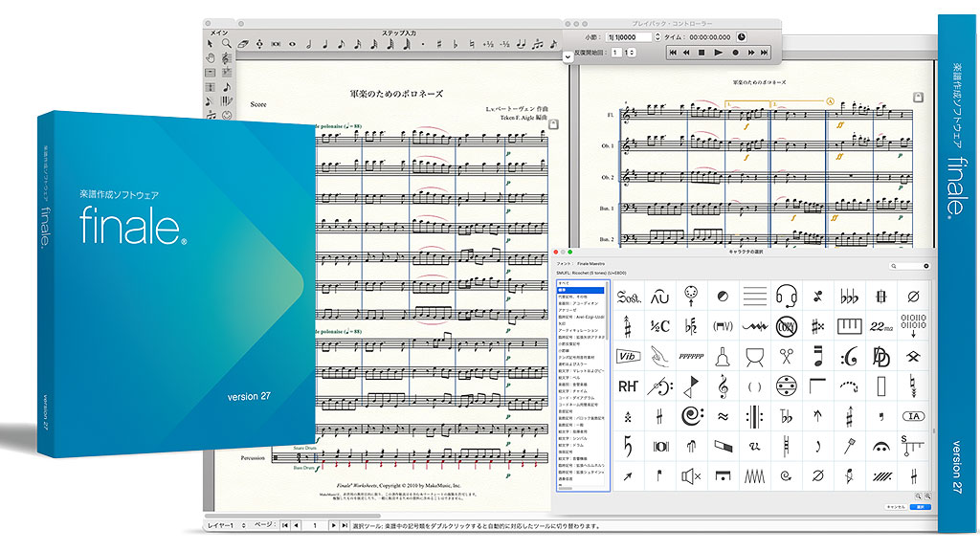Select the minus half-step tool
The image size is (980, 551).
pos(505,44)
